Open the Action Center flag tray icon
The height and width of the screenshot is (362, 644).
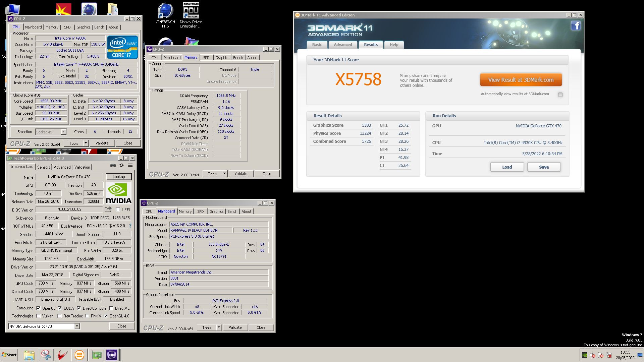click(601, 355)
